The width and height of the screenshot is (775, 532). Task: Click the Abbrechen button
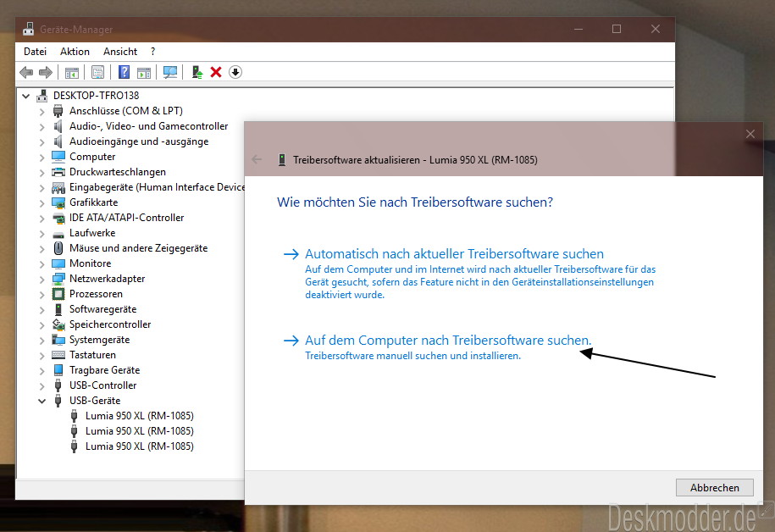click(714, 487)
